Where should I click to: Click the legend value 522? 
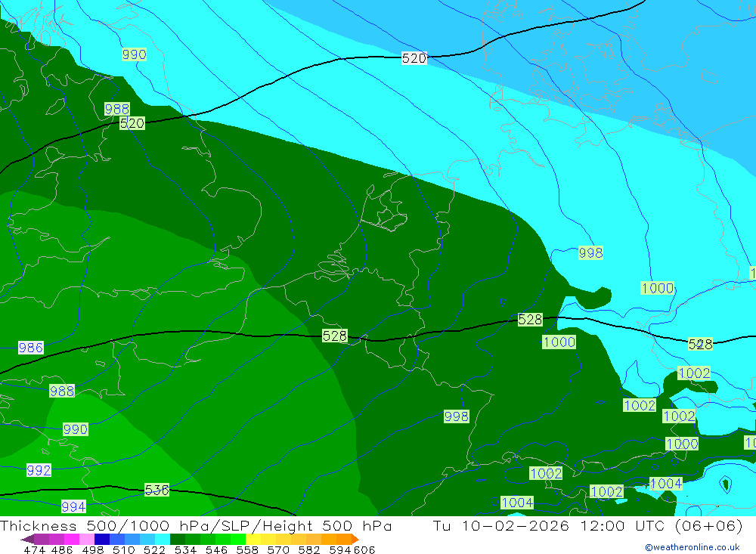point(154,549)
